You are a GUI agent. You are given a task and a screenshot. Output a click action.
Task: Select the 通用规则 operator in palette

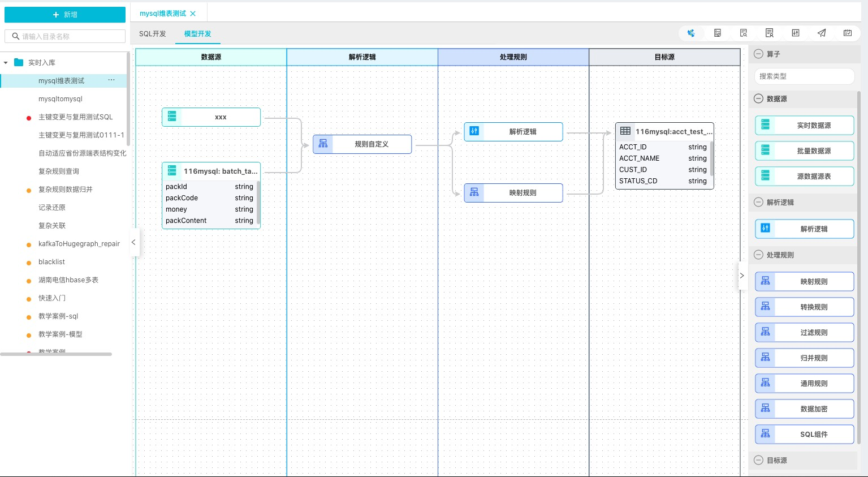click(x=804, y=383)
